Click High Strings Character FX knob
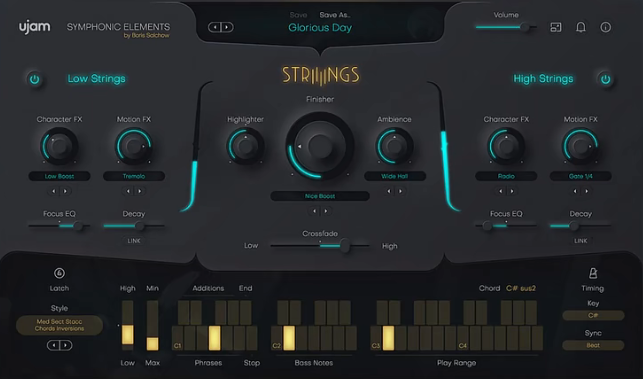Viewport: 643px width, 379px height. (506, 146)
